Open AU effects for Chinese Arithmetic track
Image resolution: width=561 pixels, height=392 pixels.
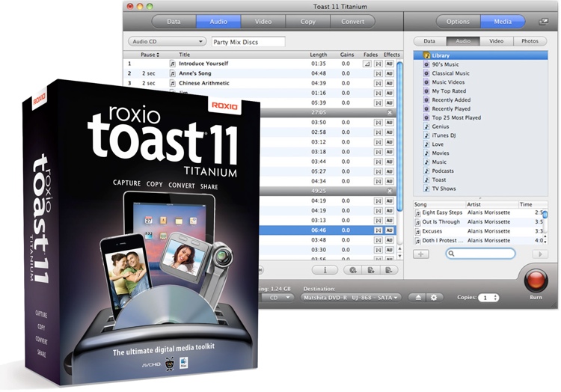(x=389, y=83)
